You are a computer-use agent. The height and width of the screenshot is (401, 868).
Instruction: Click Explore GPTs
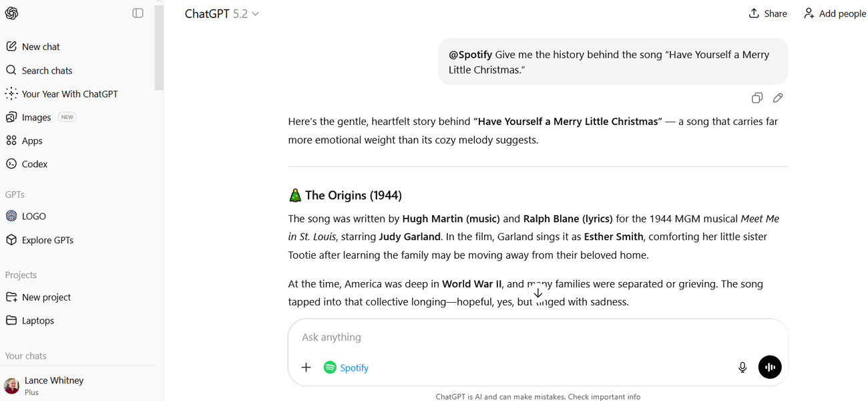pos(47,240)
